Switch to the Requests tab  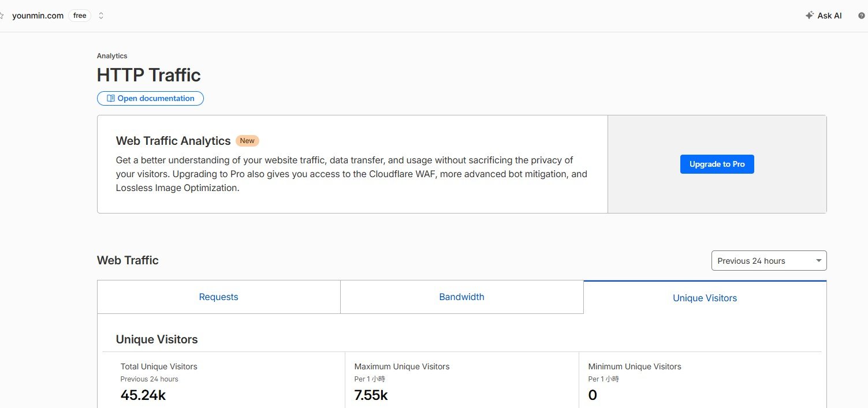[219, 297]
